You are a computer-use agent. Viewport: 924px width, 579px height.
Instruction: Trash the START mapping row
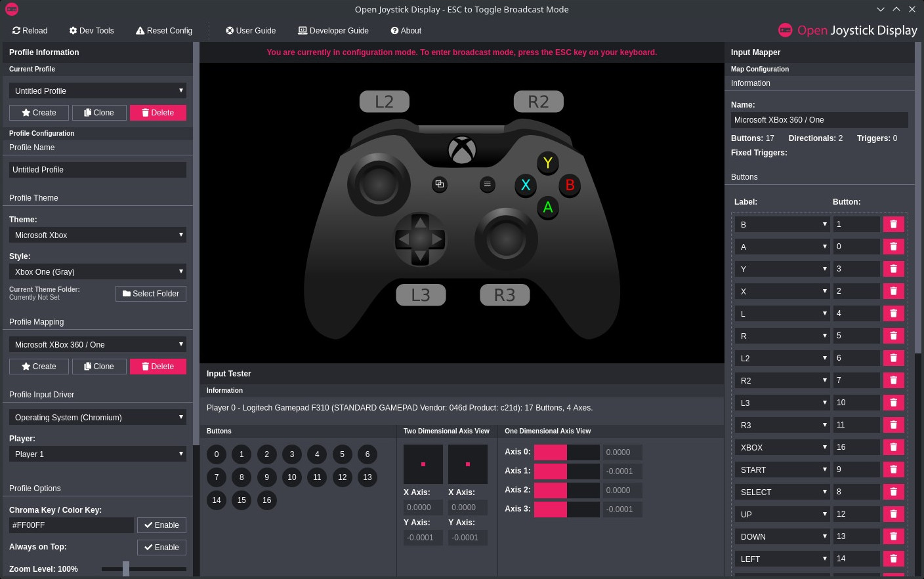pos(893,469)
